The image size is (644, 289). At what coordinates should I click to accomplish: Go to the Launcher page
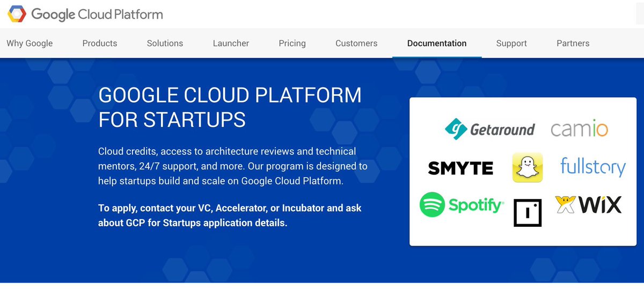(x=231, y=43)
